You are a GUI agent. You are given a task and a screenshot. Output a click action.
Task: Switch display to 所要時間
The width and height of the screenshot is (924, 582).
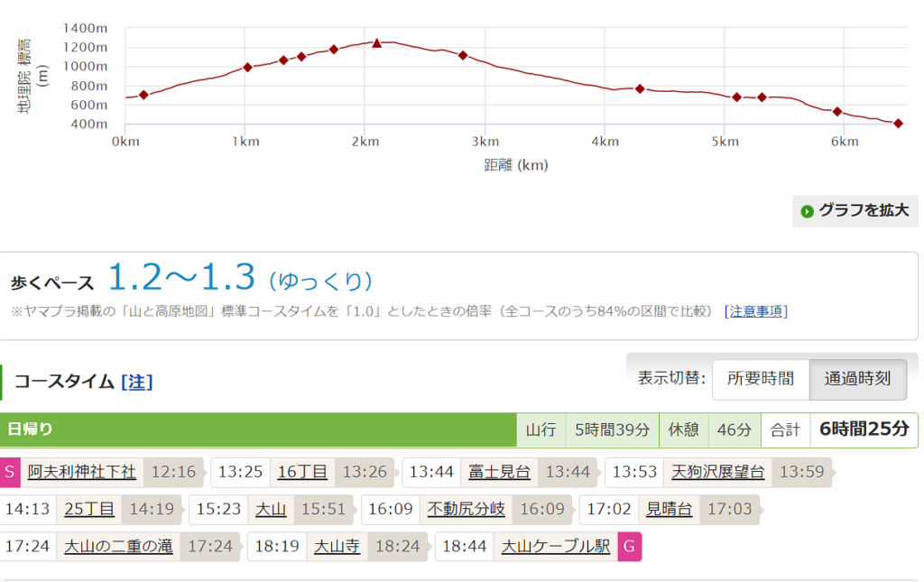[760, 379]
